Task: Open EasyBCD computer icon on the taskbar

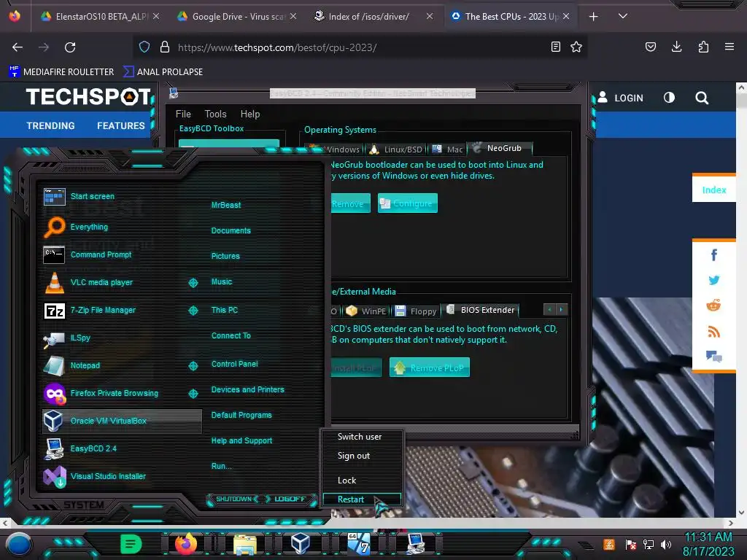Action: 415,543
